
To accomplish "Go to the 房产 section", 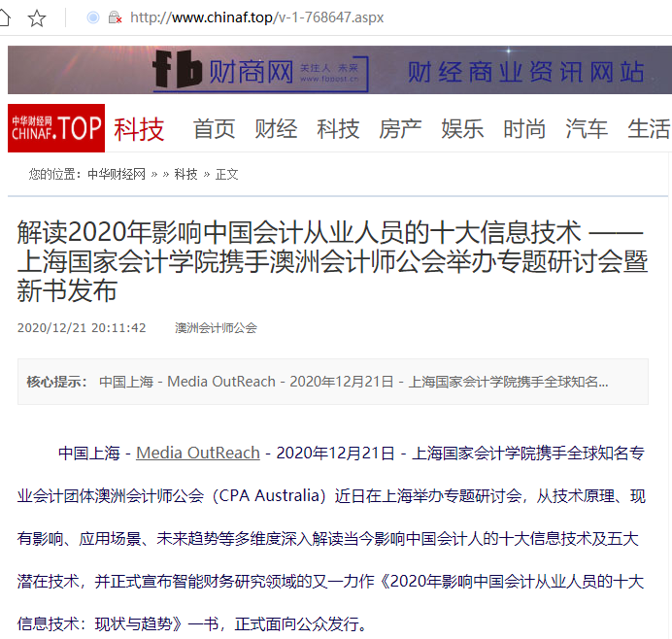I will coord(400,129).
